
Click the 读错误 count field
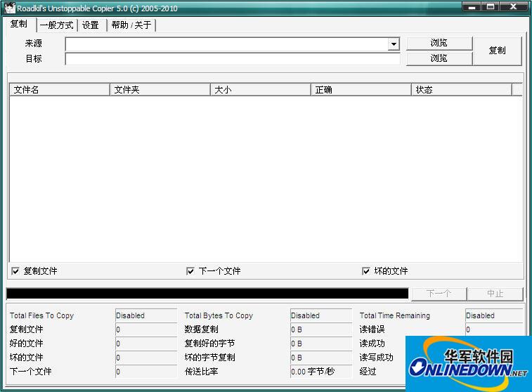point(494,329)
